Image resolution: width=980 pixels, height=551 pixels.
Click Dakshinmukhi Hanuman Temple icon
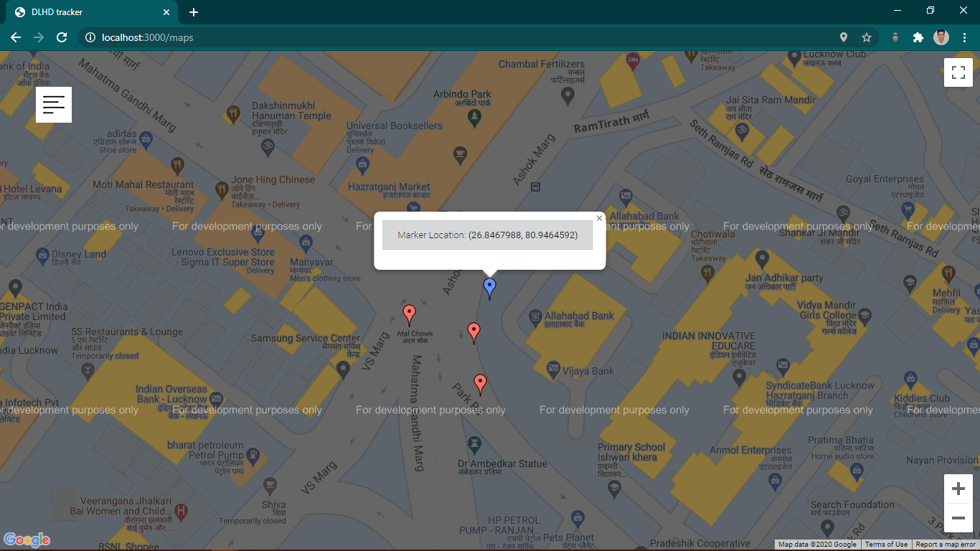[268, 147]
